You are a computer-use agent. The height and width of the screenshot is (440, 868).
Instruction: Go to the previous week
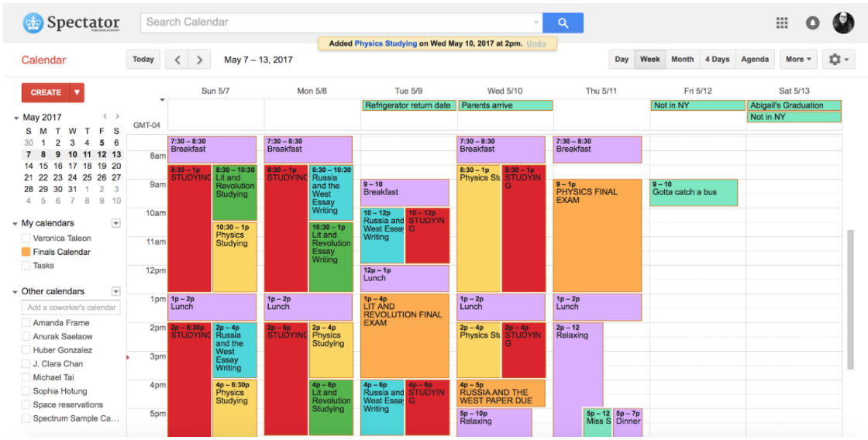click(177, 60)
